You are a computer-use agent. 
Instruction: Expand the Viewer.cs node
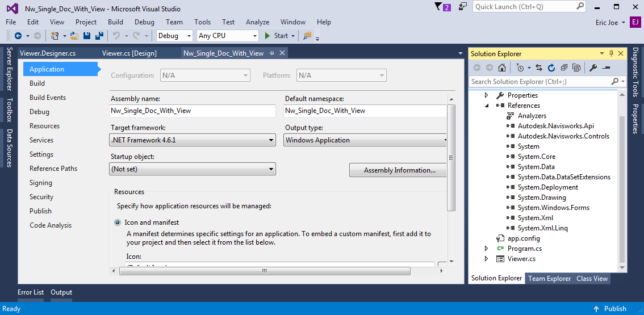(486, 259)
